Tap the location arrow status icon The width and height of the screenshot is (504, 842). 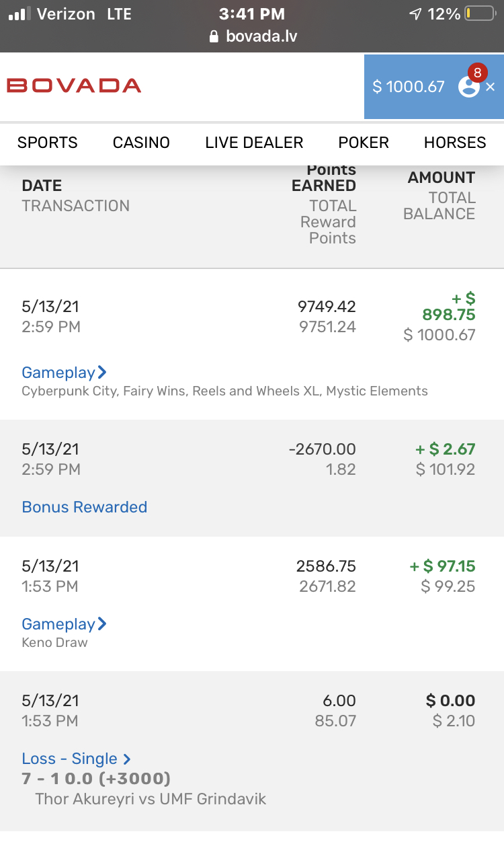(415, 13)
